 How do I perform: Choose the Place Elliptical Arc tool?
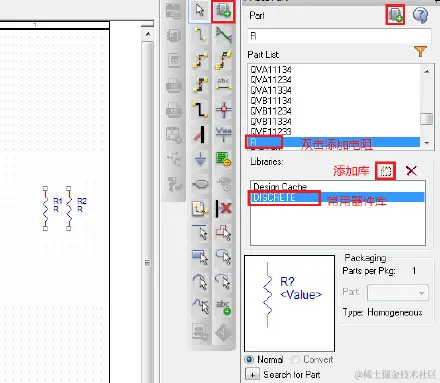coord(223,282)
